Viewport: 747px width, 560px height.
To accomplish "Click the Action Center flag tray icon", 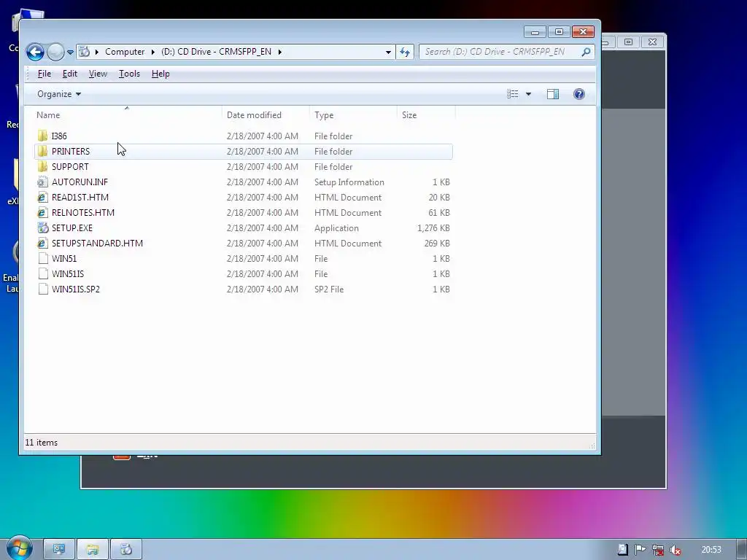I will click(640, 550).
